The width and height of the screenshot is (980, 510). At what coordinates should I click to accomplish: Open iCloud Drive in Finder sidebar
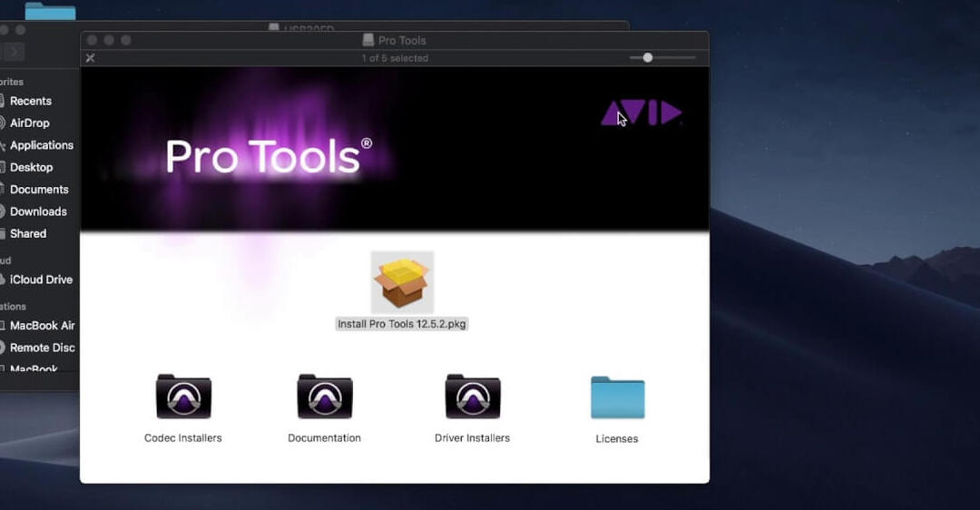click(x=41, y=280)
